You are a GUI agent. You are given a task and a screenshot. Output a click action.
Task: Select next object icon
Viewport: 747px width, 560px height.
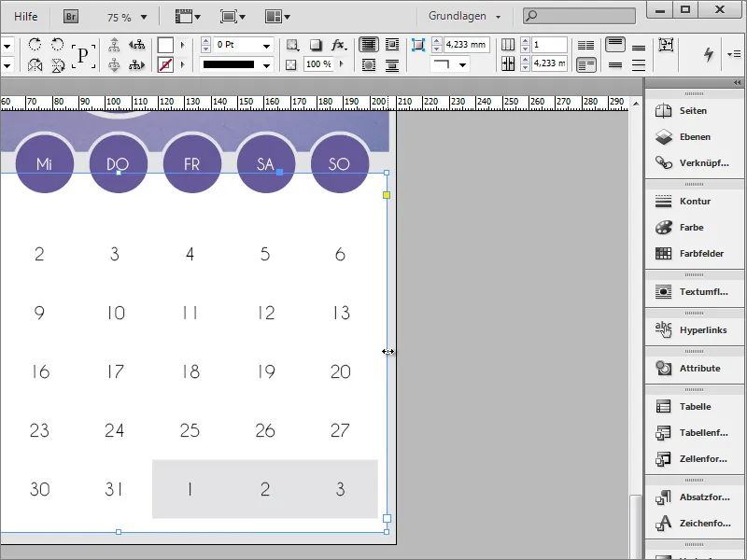(136, 64)
